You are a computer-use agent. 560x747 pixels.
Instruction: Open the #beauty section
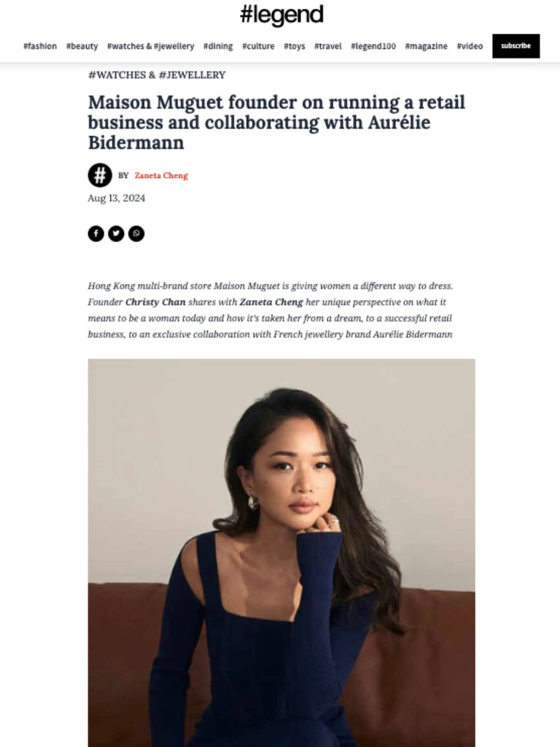pos(82,46)
